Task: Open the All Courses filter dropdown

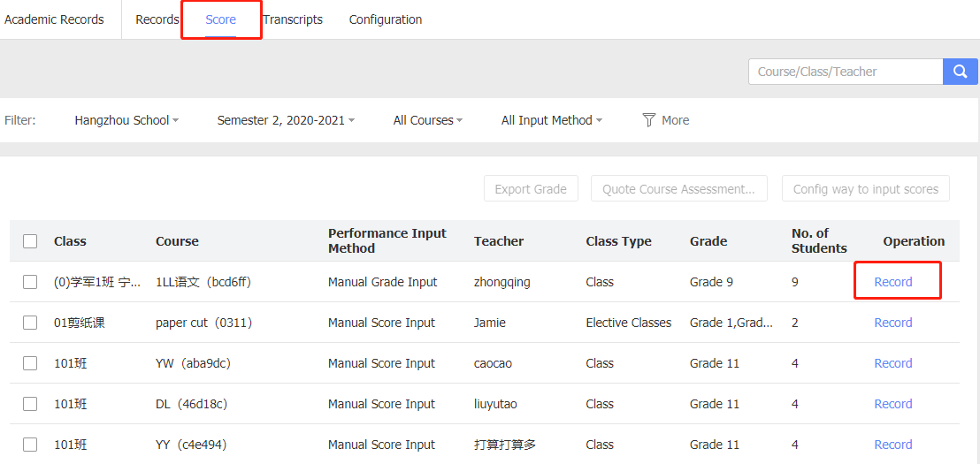Action: tap(427, 120)
